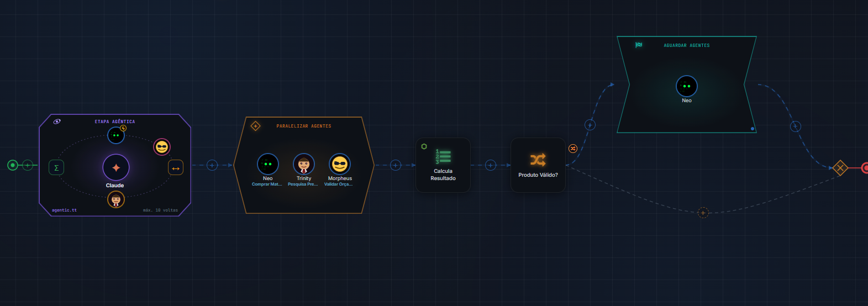This screenshot has width=868, height=306.
Task: Add a step right after the start node
Action: tap(28, 165)
